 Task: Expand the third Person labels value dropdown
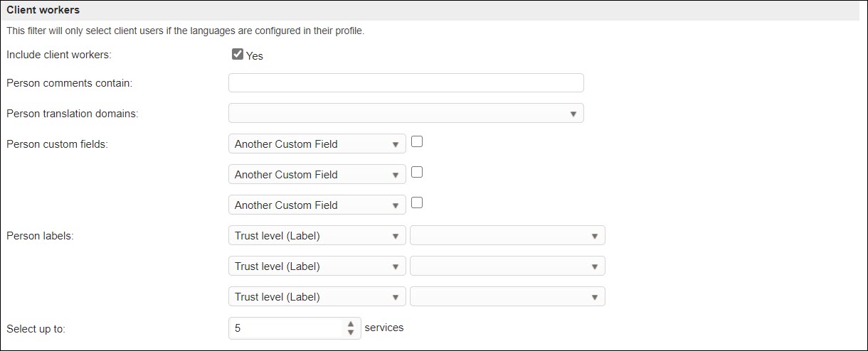507,297
